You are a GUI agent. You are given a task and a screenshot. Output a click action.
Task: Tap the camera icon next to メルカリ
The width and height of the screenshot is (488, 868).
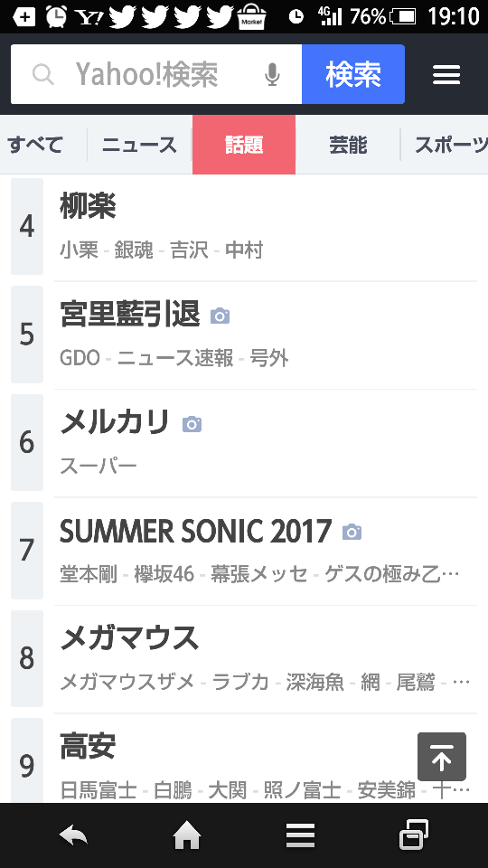click(192, 424)
